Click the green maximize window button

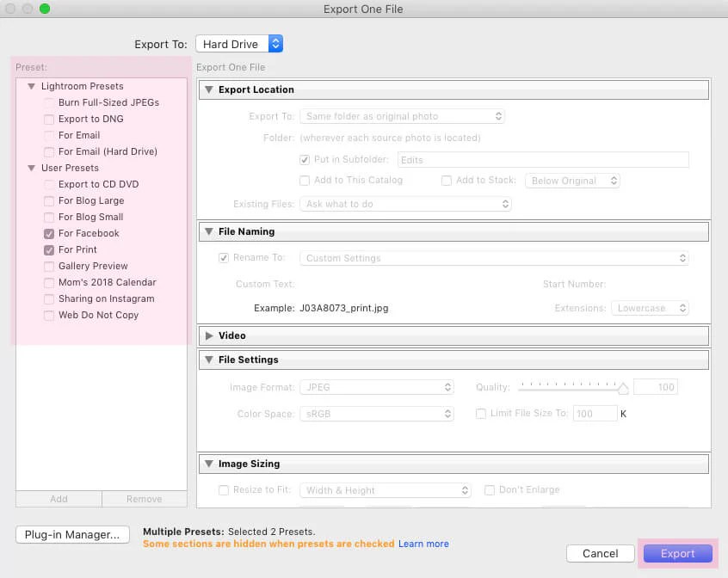point(45,9)
